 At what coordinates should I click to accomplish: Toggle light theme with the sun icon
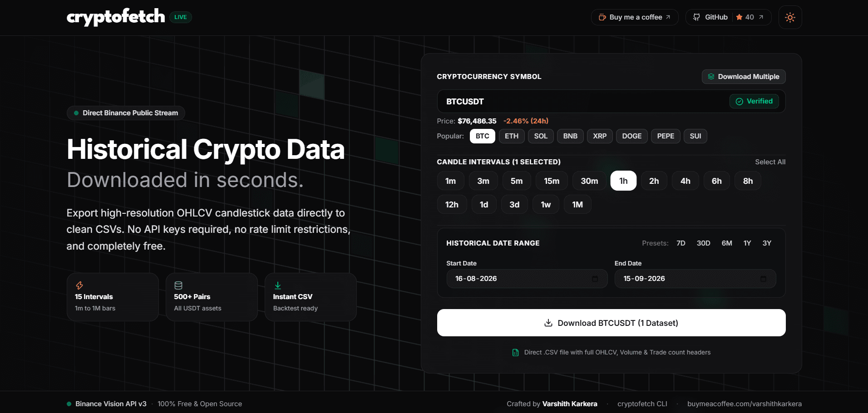point(790,17)
